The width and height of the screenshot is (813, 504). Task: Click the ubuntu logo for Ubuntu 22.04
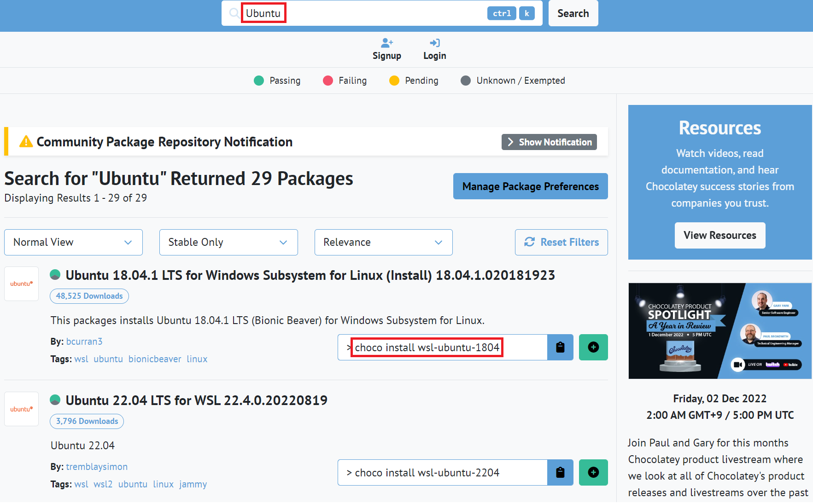(x=22, y=409)
